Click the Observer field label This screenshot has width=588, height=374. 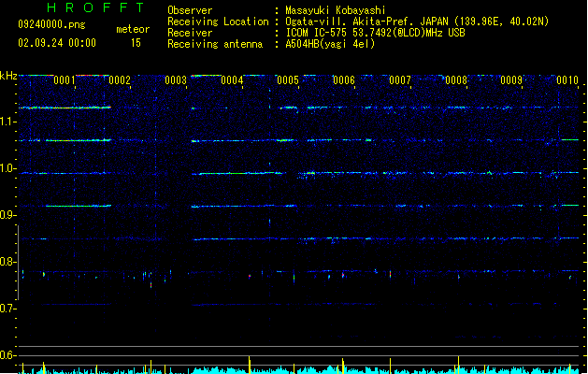click(x=190, y=10)
